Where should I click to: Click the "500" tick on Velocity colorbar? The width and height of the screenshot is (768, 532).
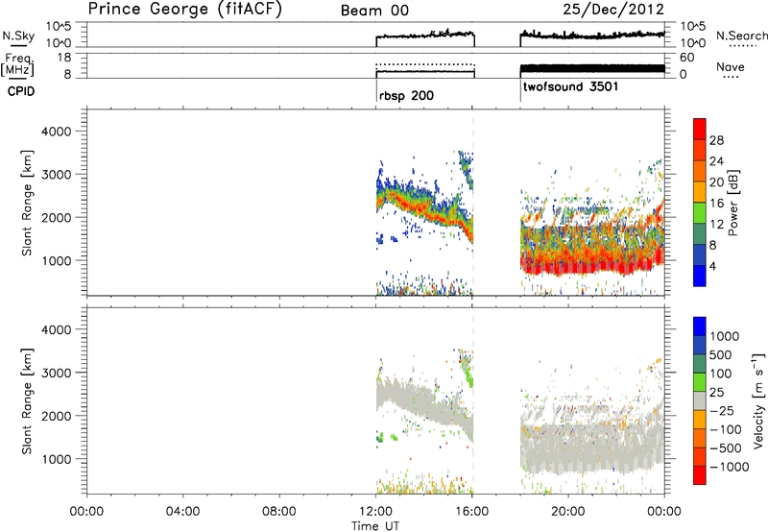720,355
